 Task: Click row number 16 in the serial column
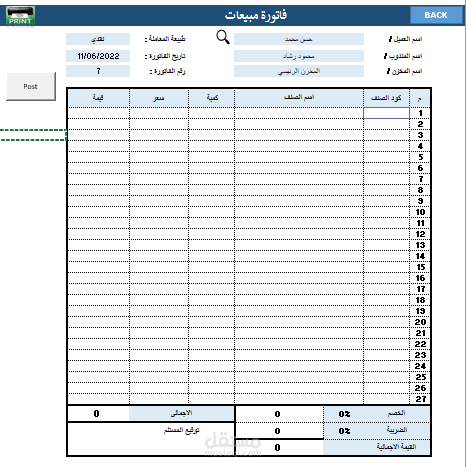[x=420, y=278]
